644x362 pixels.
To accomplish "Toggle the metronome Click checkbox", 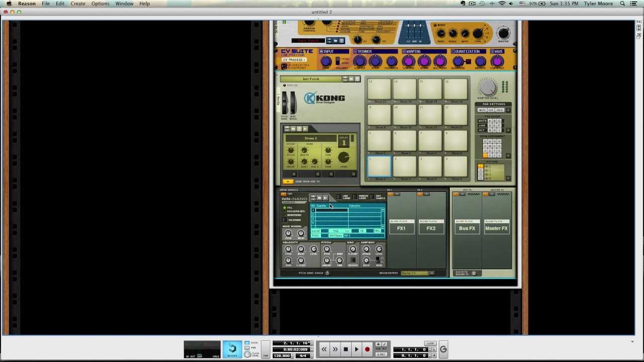I will point(247,343).
